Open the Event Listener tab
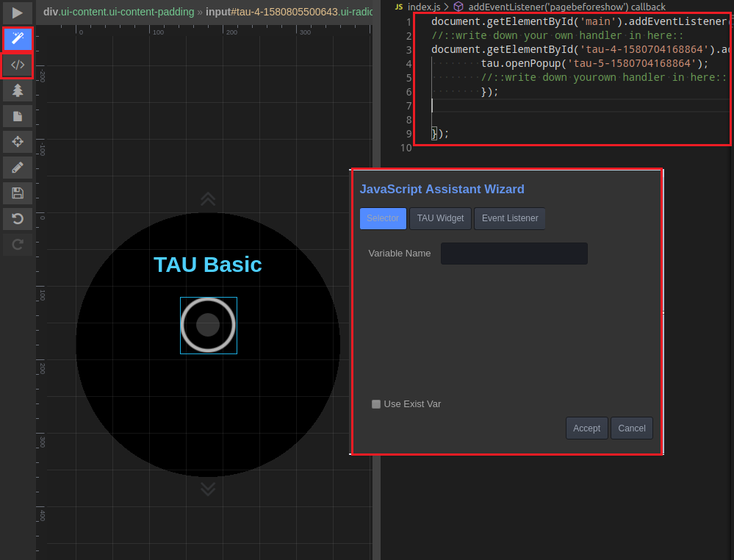Screen dimensions: 734x560 [509, 218]
